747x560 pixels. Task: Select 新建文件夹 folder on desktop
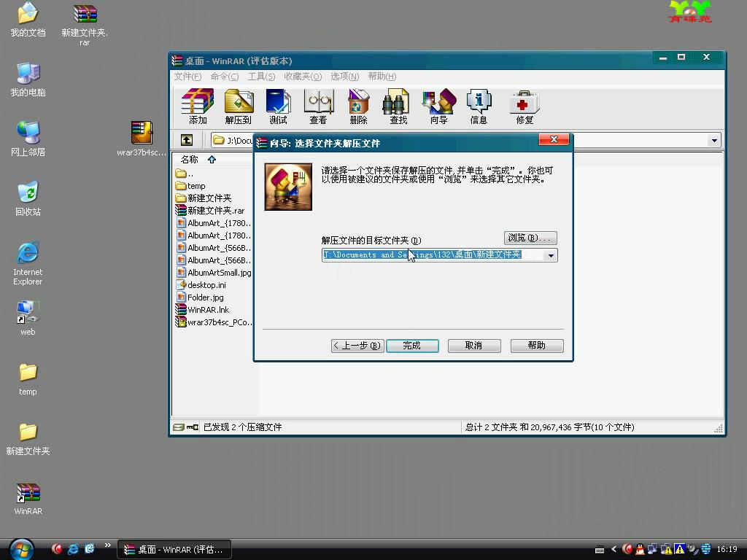tap(28, 439)
